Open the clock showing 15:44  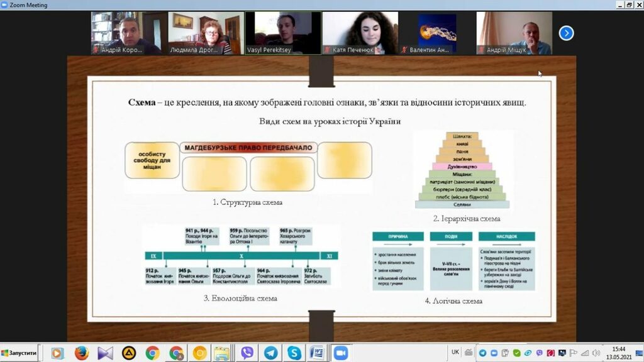pos(618,353)
